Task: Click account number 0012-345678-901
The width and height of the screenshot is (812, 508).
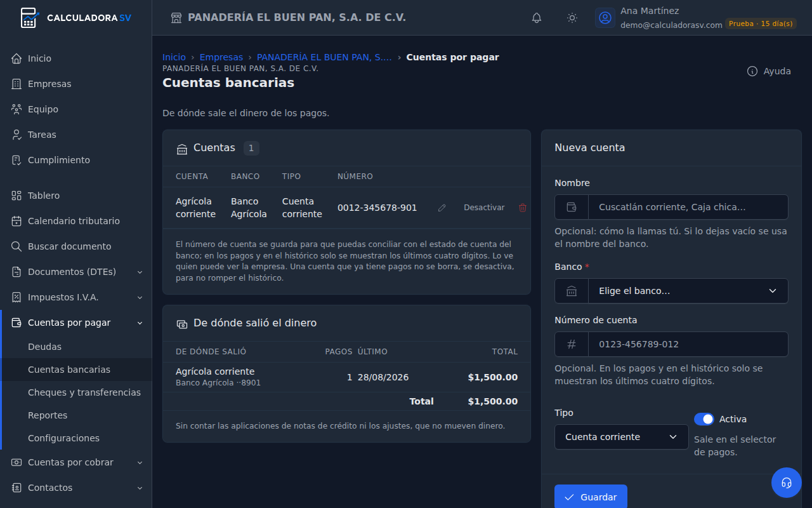Action: point(377,208)
